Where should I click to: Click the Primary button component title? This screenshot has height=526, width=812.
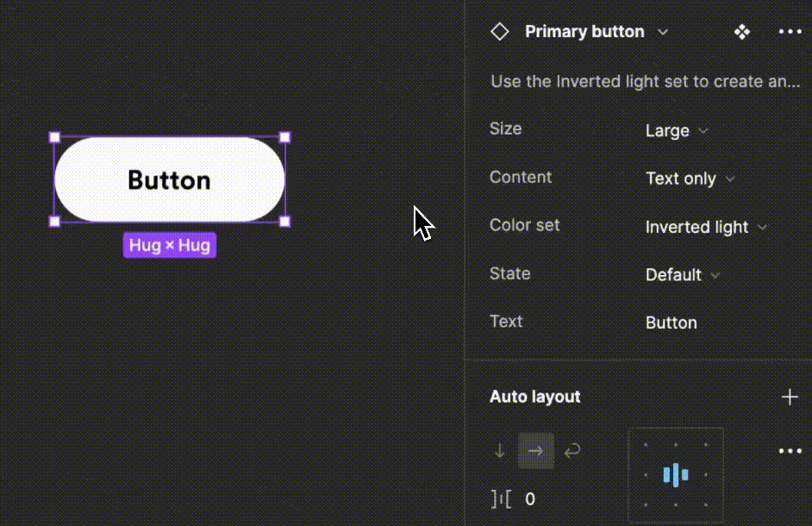pyautogui.click(x=584, y=32)
